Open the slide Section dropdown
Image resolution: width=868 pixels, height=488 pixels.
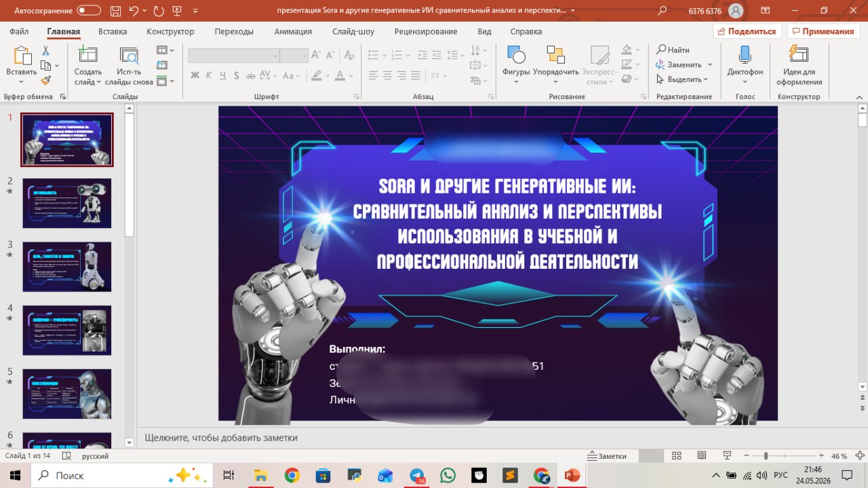tap(165, 81)
